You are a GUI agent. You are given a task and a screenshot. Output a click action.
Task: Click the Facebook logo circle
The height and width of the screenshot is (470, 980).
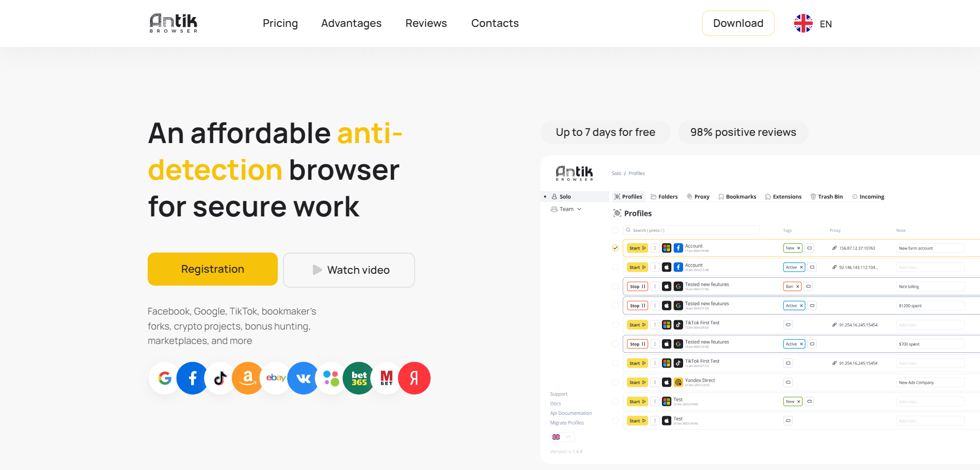point(192,378)
